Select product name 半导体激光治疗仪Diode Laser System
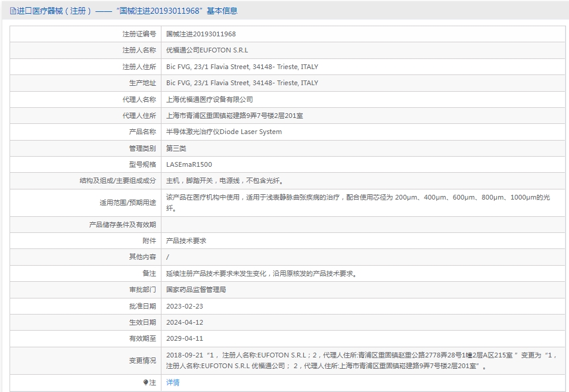This screenshot has height=392, width=569. coord(224,132)
